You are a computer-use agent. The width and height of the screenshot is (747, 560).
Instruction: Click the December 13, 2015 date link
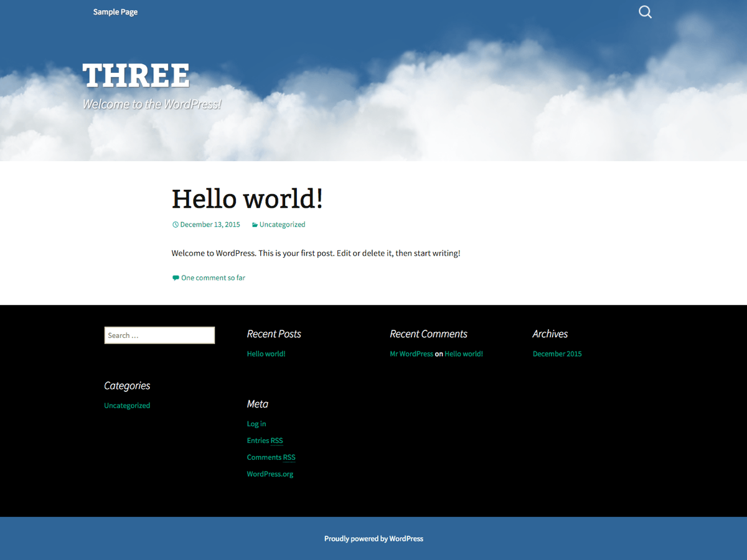tap(210, 224)
